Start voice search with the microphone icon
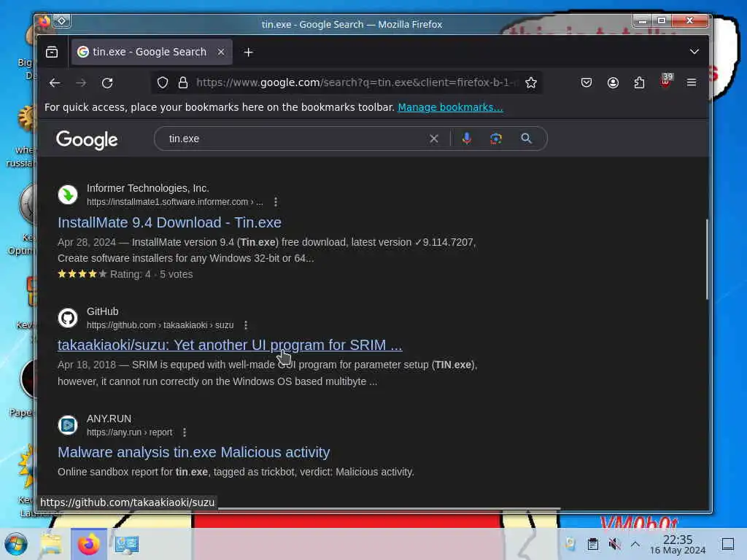The width and height of the screenshot is (747, 560). [x=466, y=139]
